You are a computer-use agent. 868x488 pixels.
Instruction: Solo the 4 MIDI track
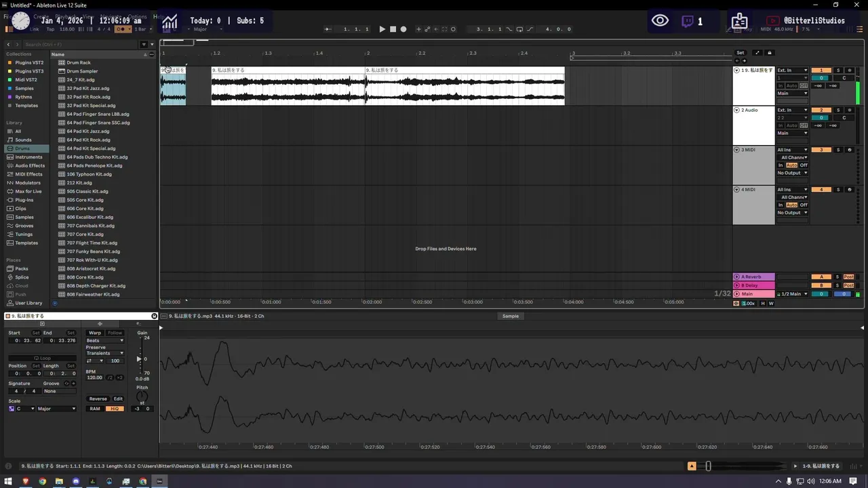[838, 190]
